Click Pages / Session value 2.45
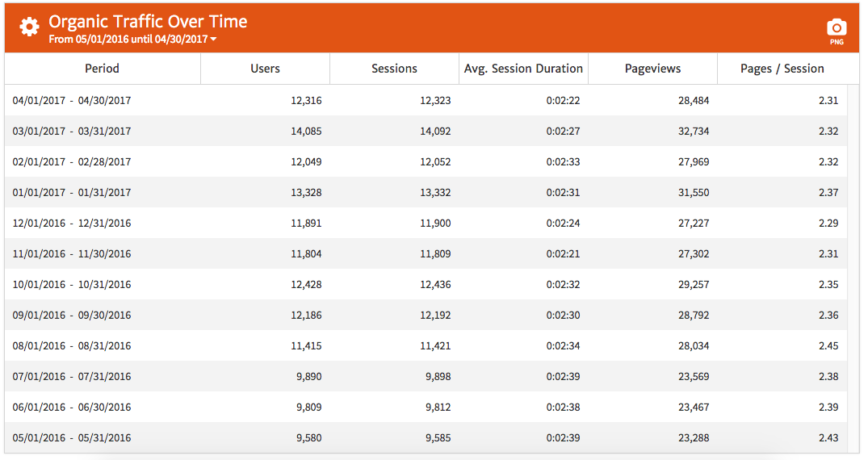868x460 pixels. [x=828, y=346]
